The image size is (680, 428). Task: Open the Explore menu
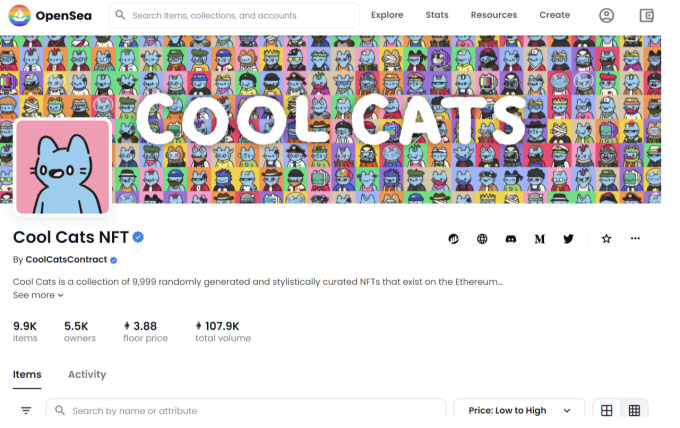[x=387, y=15]
